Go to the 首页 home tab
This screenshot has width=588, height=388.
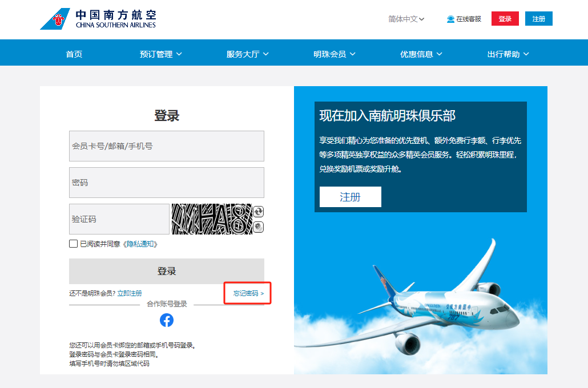[x=74, y=54]
